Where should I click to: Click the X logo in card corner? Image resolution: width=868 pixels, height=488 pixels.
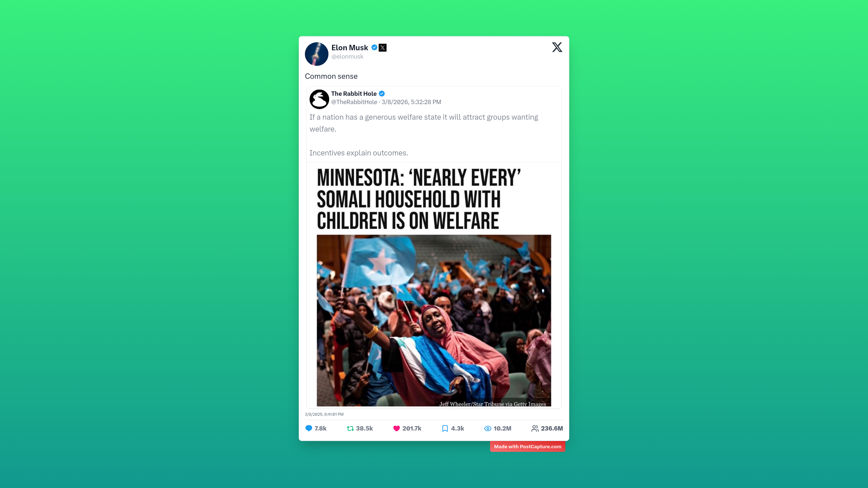coord(557,47)
